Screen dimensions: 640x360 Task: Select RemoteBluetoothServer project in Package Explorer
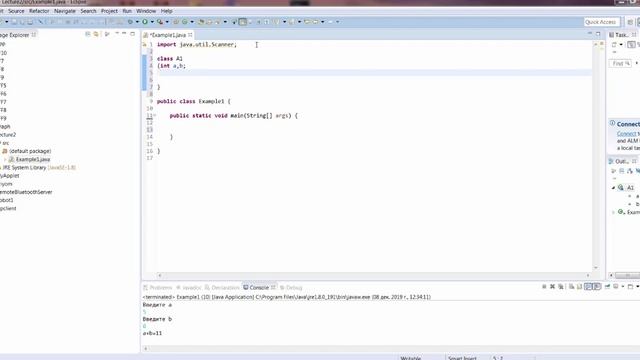point(26,192)
